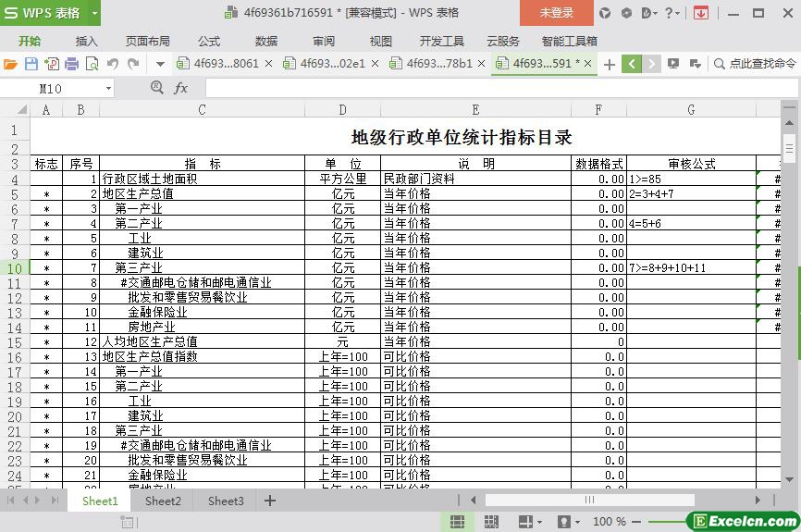Open the document tab list dropdown icon
Screen dimensions: 801x532
[x=695, y=64]
